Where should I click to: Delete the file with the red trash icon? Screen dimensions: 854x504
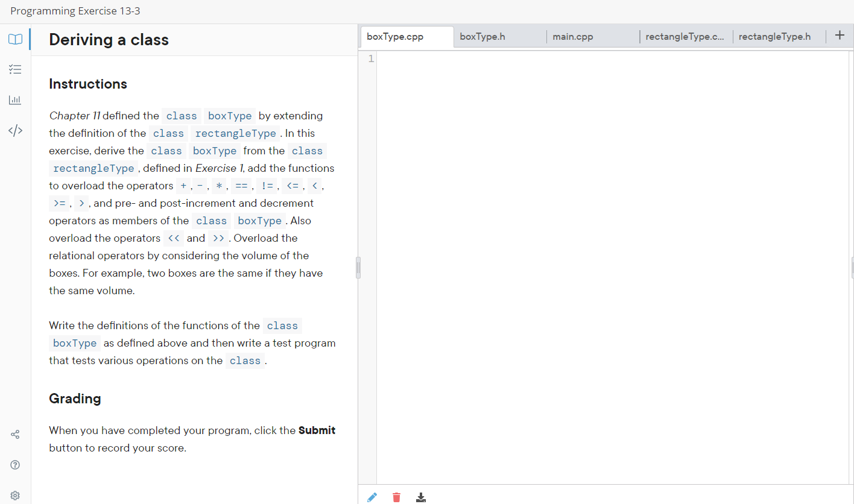[396, 497]
